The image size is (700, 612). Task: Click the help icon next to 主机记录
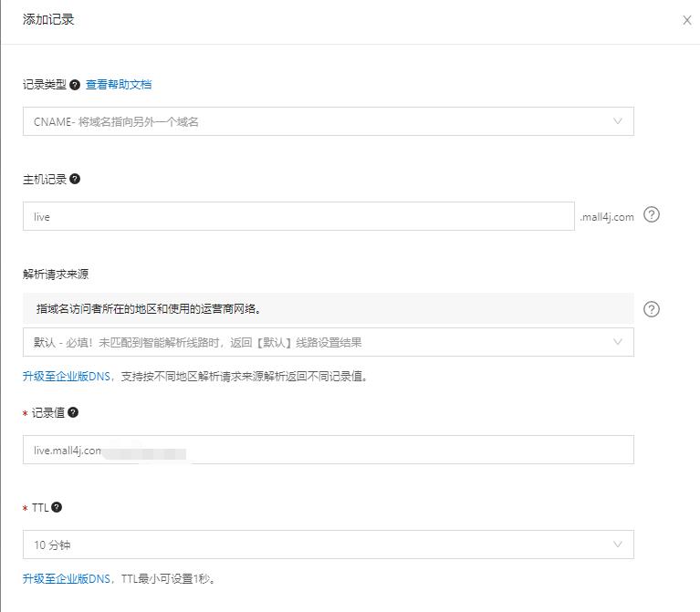75,179
